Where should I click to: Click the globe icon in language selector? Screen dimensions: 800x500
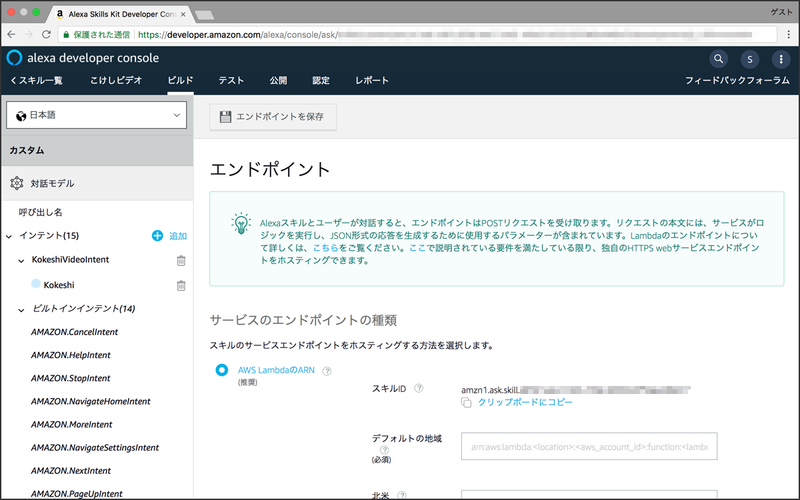[x=21, y=116]
